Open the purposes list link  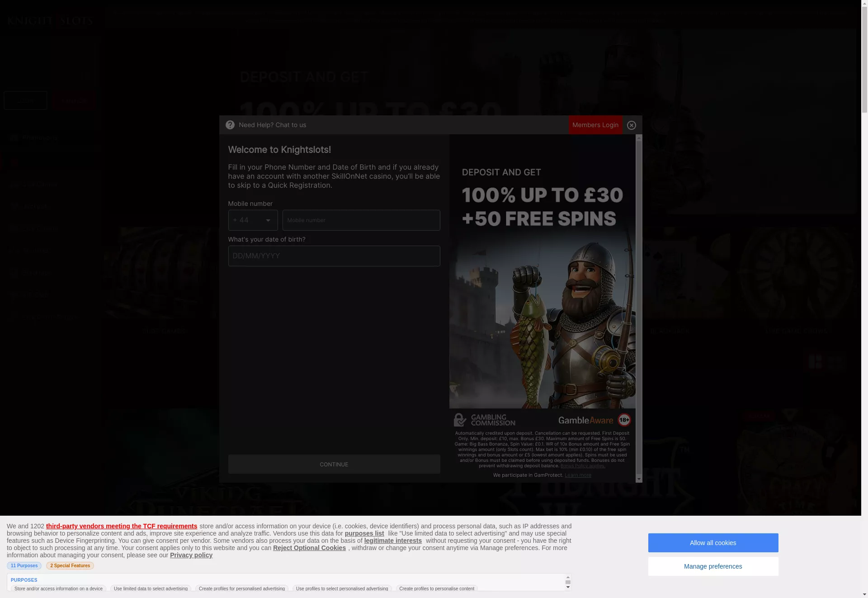[364, 533]
